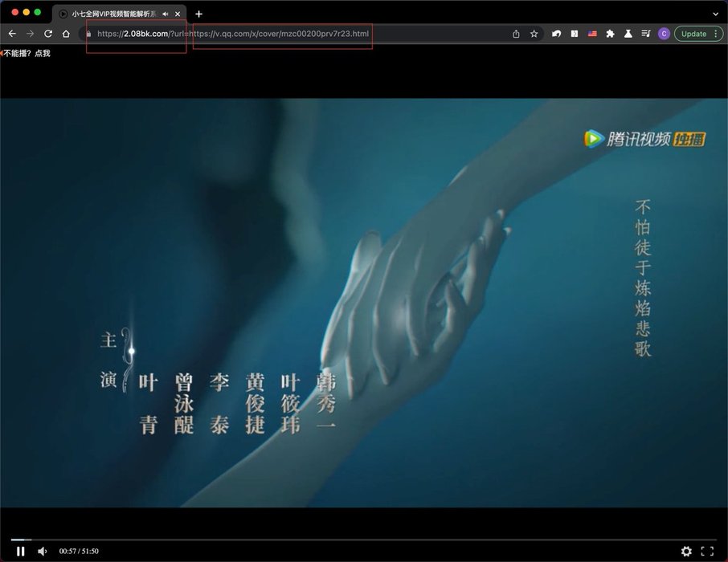Open the video player settings gear
The height and width of the screenshot is (562, 728).
[686, 551]
